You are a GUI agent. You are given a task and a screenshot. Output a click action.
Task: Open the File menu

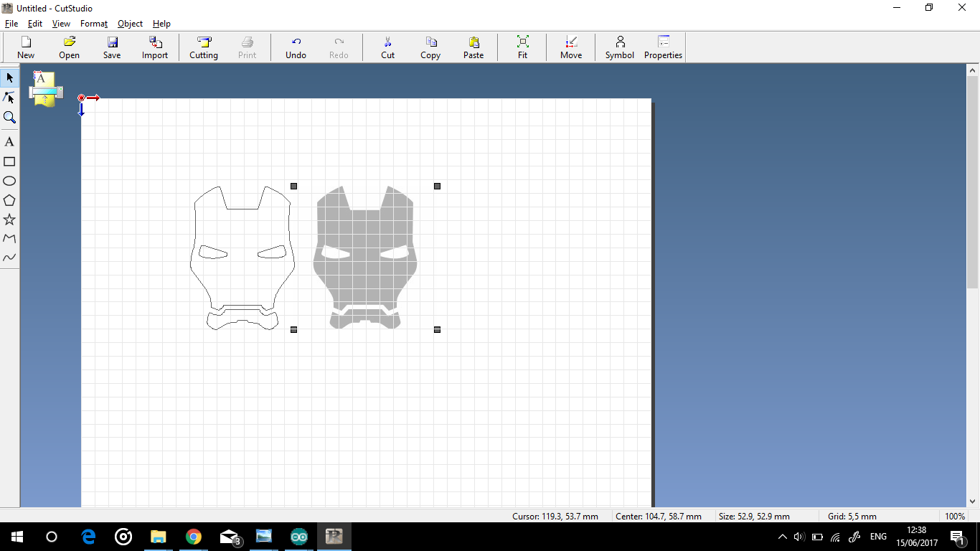pos(11,24)
